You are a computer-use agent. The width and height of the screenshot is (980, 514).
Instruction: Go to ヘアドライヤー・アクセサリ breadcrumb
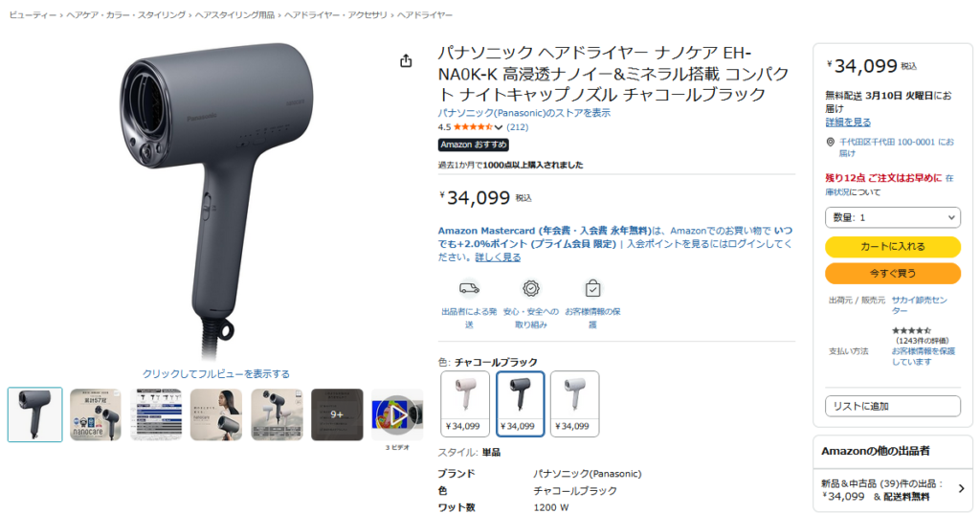coord(336,15)
